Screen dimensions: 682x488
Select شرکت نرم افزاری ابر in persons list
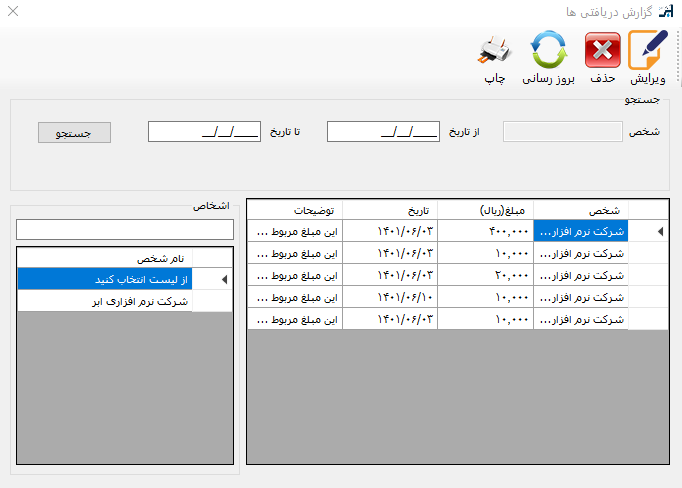point(105,301)
